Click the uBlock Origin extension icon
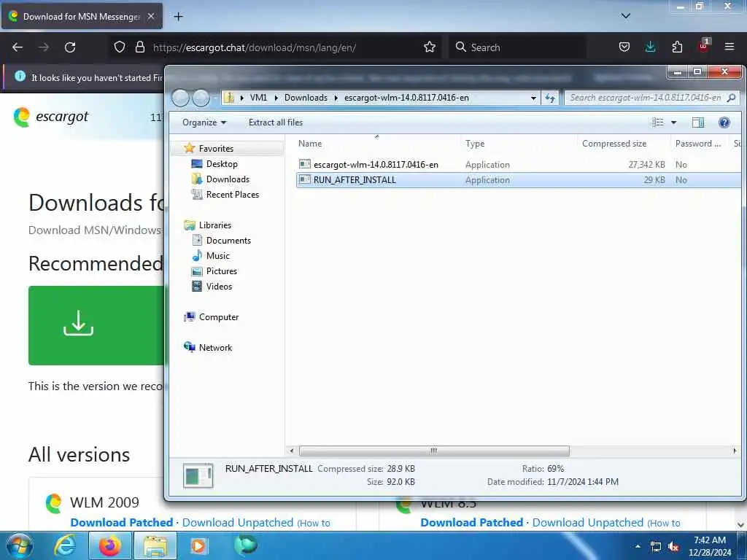 click(704, 46)
